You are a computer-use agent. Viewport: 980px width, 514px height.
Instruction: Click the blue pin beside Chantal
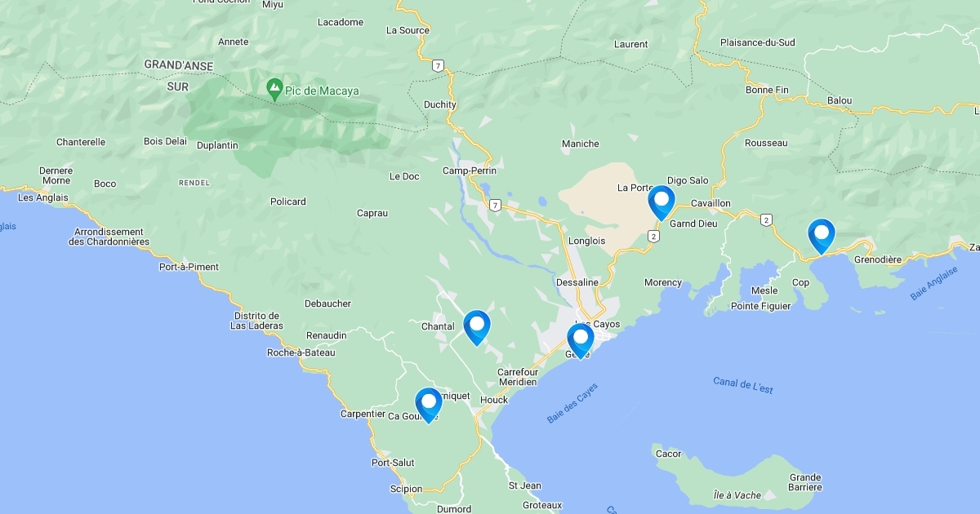click(477, 327)
